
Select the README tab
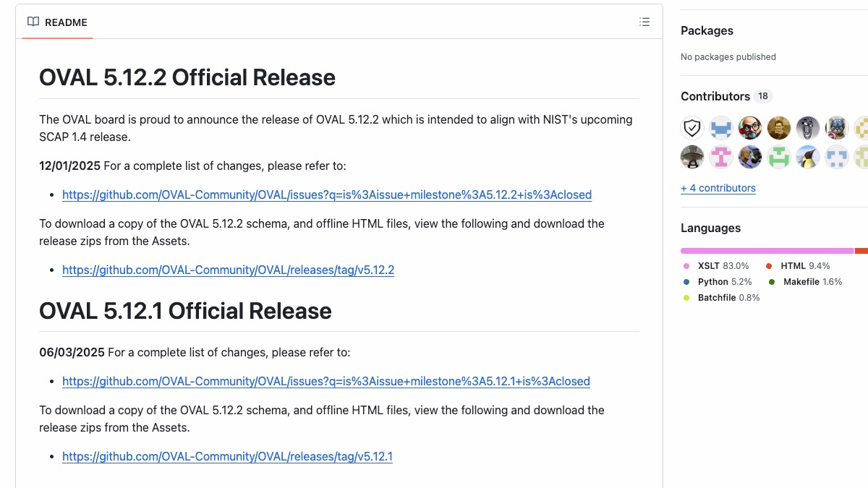coord(57,22)
